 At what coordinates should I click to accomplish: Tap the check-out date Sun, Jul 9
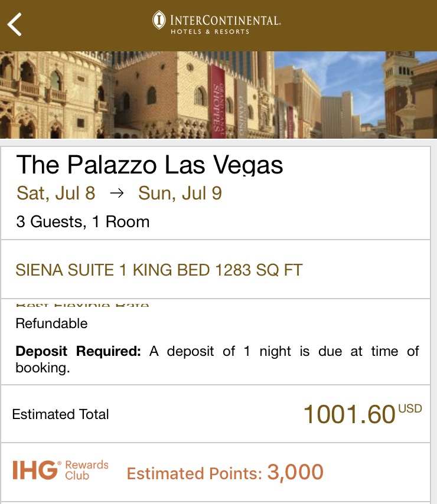click(180, 194)
